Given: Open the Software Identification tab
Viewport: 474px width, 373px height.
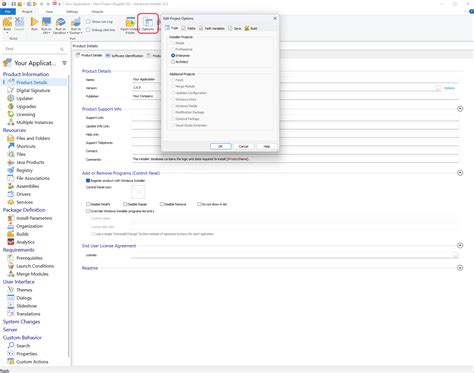Looking at the screenshot, I should [124, 56].
